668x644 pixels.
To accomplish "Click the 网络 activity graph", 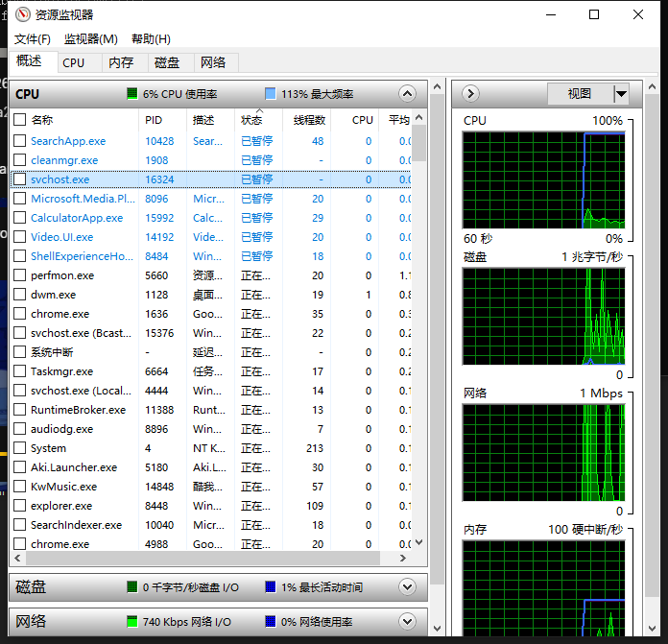I will coord(543,453).
